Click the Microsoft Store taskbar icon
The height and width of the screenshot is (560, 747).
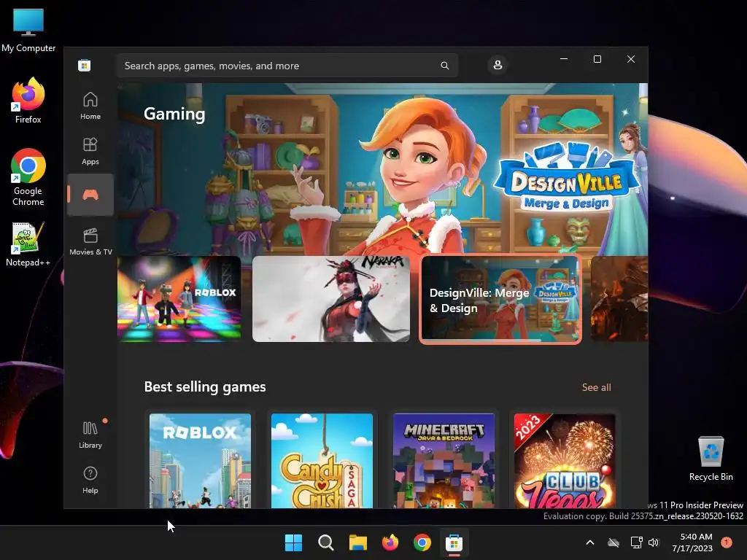454,542
